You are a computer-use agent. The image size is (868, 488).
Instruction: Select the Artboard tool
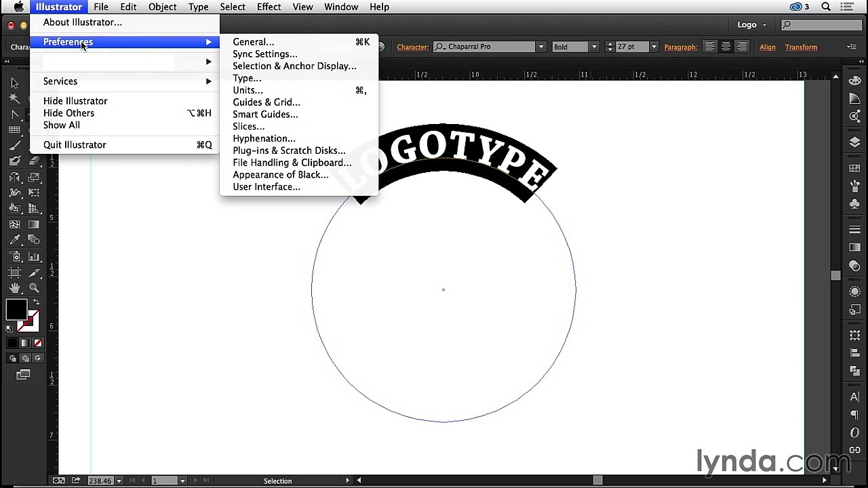tap(15, 272)
